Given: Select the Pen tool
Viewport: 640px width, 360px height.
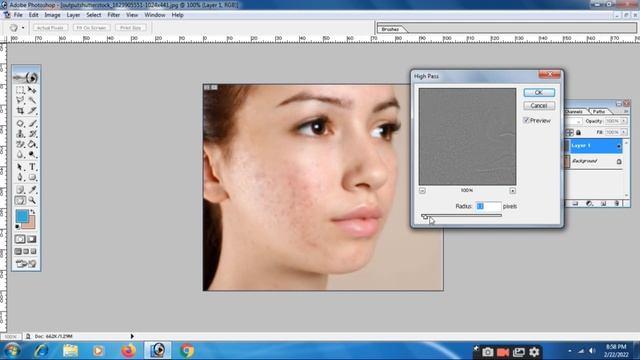Looking at the screenshot, I should [20, 178].
